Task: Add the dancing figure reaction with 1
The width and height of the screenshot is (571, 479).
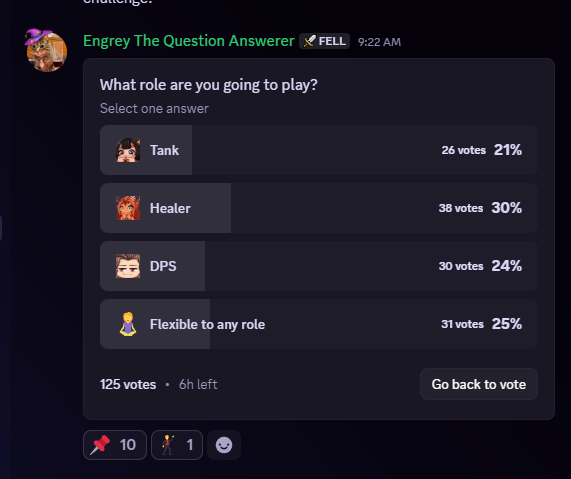Action: click(x=177, y=445)
